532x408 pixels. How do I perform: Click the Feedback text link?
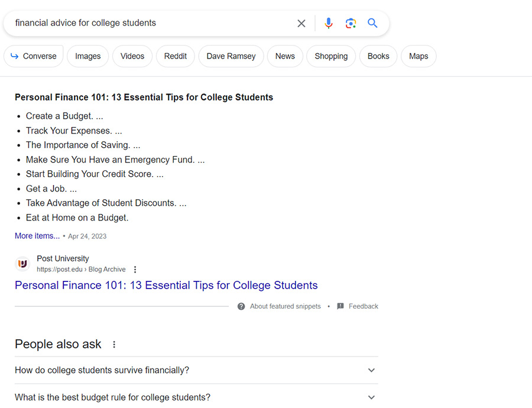coord(364,306)
